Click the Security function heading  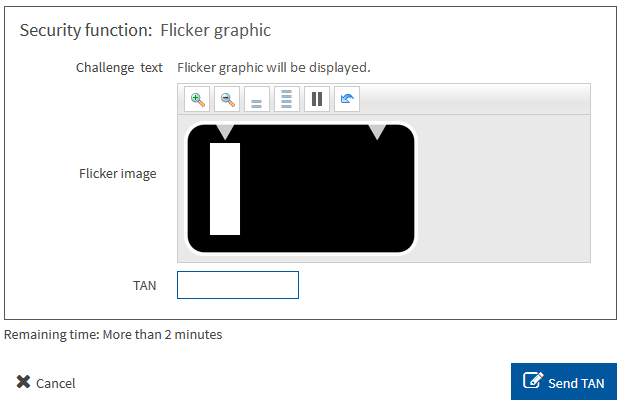145,31
